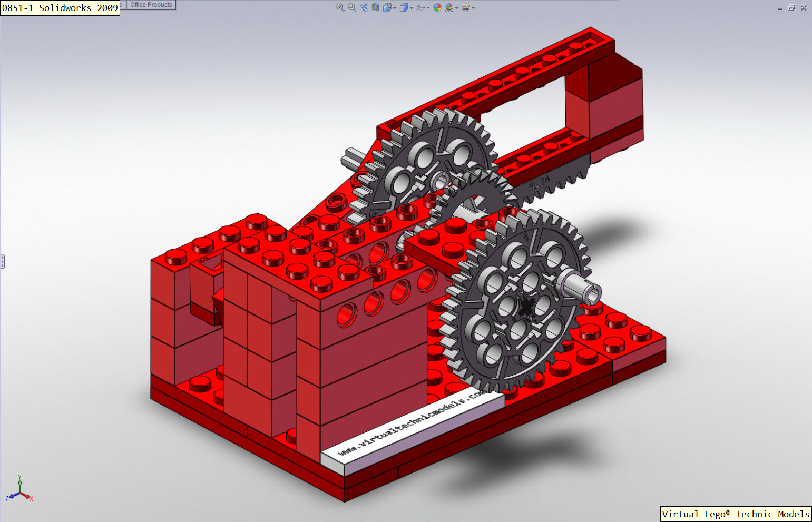Screen dimensions: 812x522
Task: Open the Display Style dropdown arrow
Action: 411,8
